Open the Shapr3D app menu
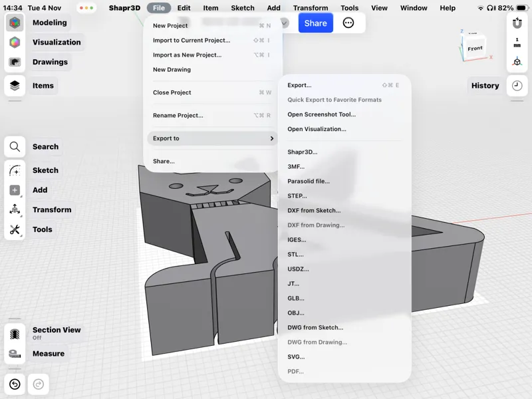This screenshot has width=532, height=399. pos(124,8)
